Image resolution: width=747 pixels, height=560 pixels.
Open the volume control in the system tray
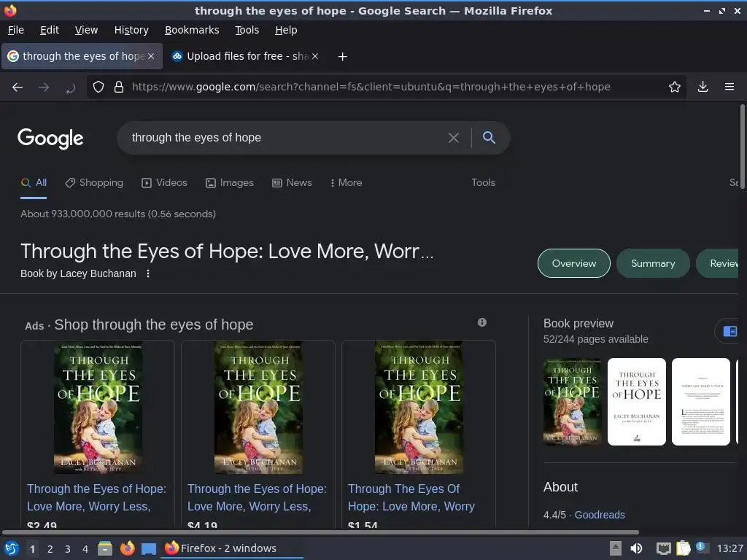636,548
